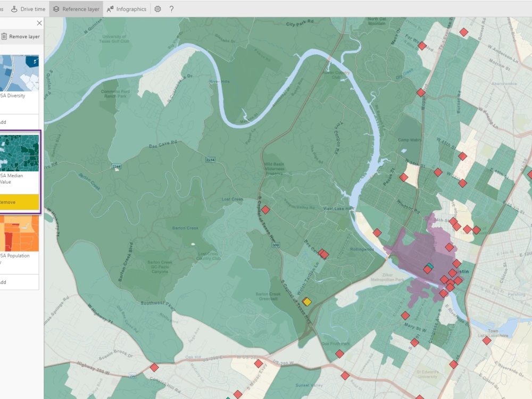This screenshot has width=532, height=399.
Task: Select the yellow diamond marker near Barton Creek Greenbelt
Action: pos(308,301)
